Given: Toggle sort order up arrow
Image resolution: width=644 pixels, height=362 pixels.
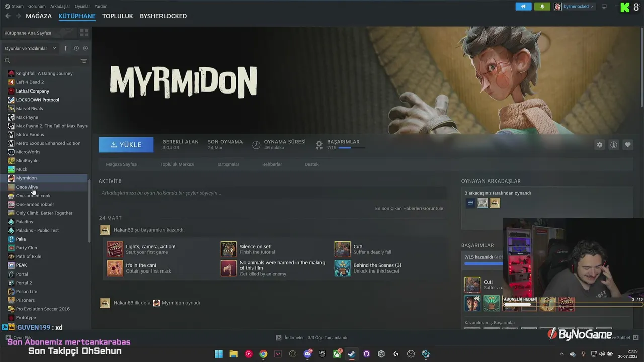Looking at the screenshot, I should [65, 48].
